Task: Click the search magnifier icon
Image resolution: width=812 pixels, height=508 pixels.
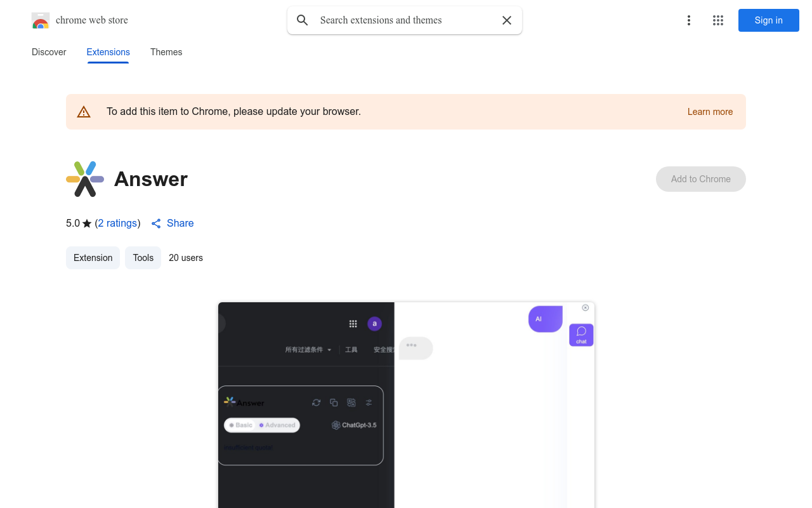Action: pos(303,20)
